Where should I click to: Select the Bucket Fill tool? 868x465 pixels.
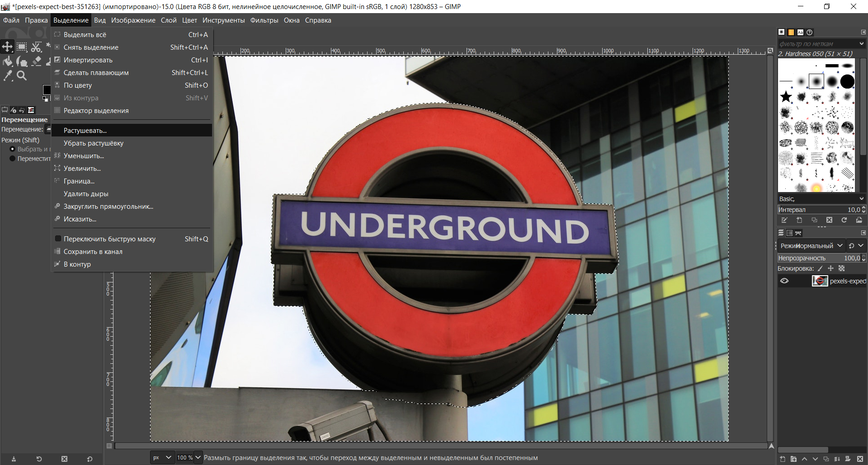click(x=8, y=61)
